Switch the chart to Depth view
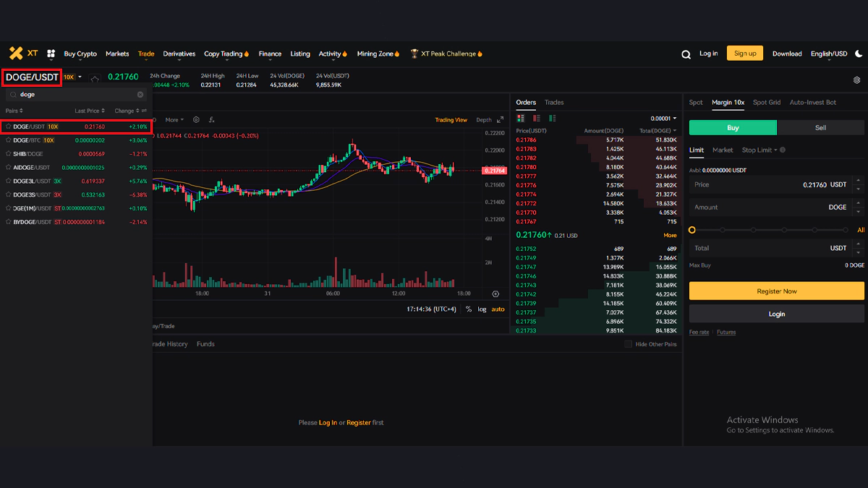Viewport: 868px width, 488px height. click(x=484, y=120)
